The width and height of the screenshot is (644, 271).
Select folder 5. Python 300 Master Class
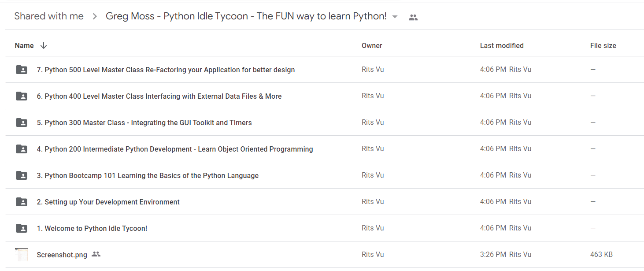(x=144, y=123)
